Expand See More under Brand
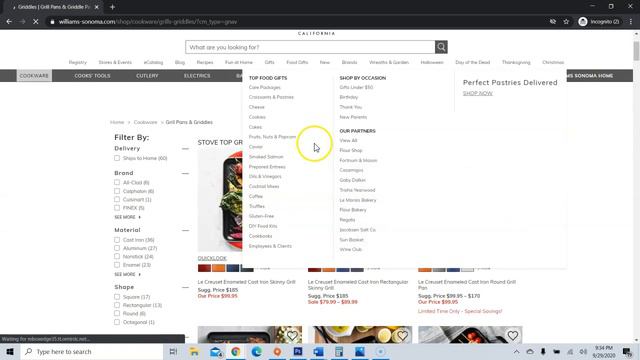The image size is (640, 360). [x=127, y=217]
